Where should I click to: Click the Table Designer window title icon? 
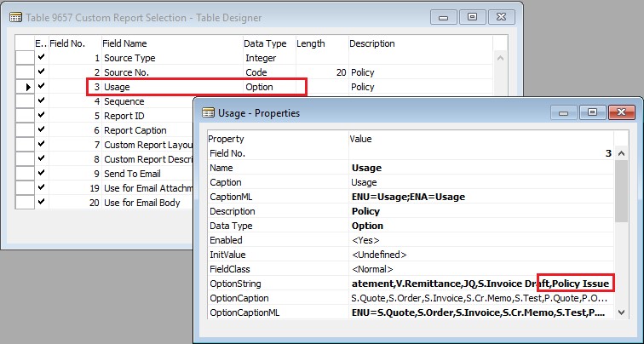click(14, 14)
